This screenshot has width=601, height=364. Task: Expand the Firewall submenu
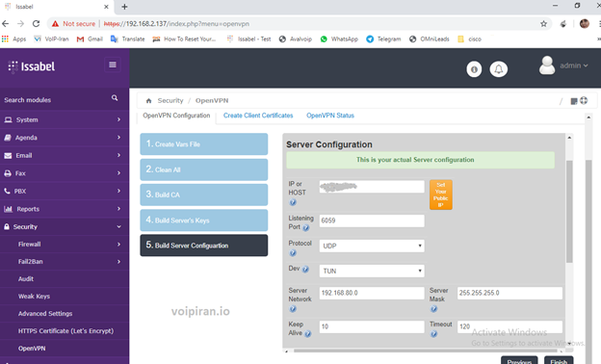(65, 244)
